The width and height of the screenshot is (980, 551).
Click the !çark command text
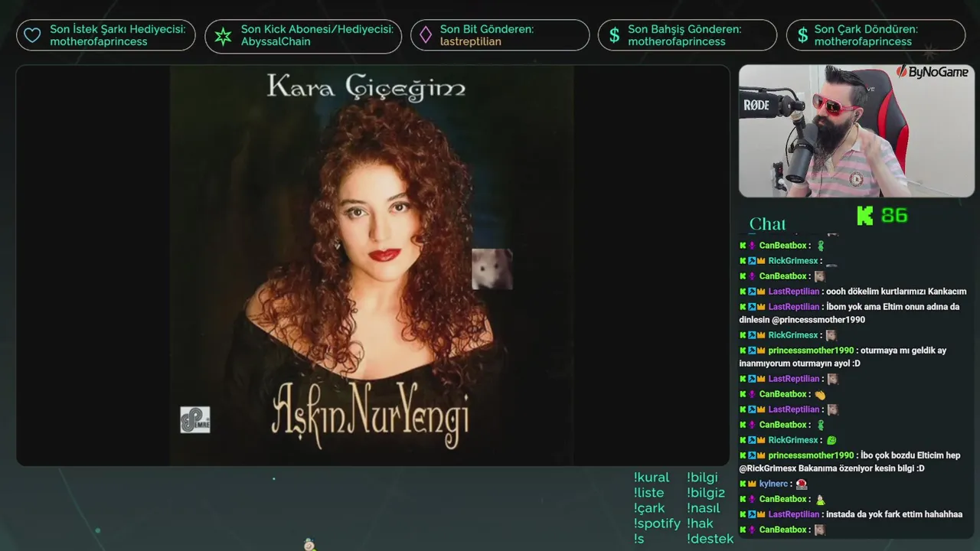point(649,508)
